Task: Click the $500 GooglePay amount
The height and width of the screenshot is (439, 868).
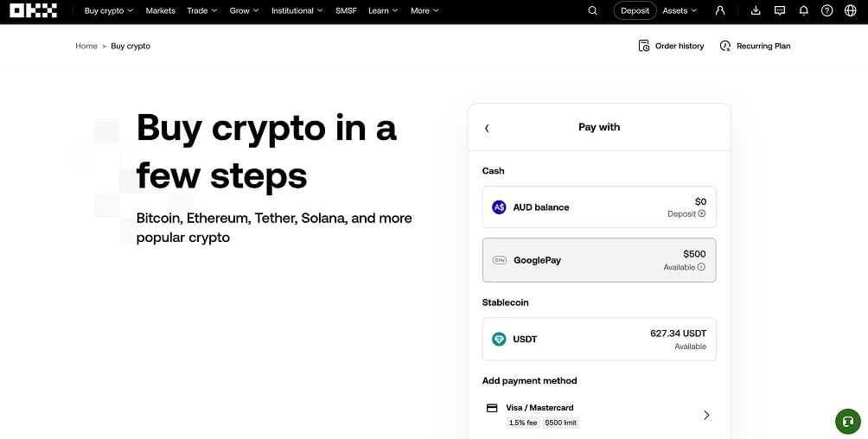Action: [x=694, y=254]
